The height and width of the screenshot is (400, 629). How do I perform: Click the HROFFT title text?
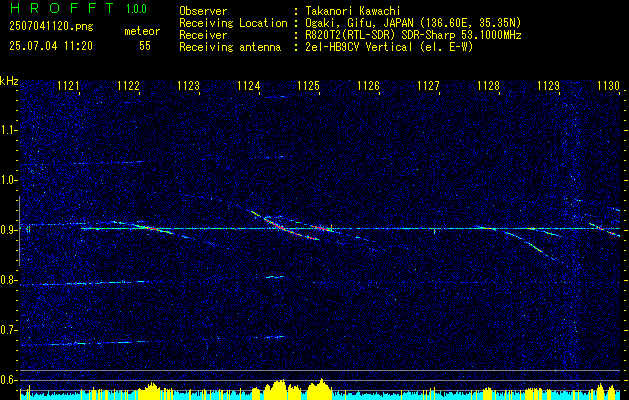click(62, 8)
